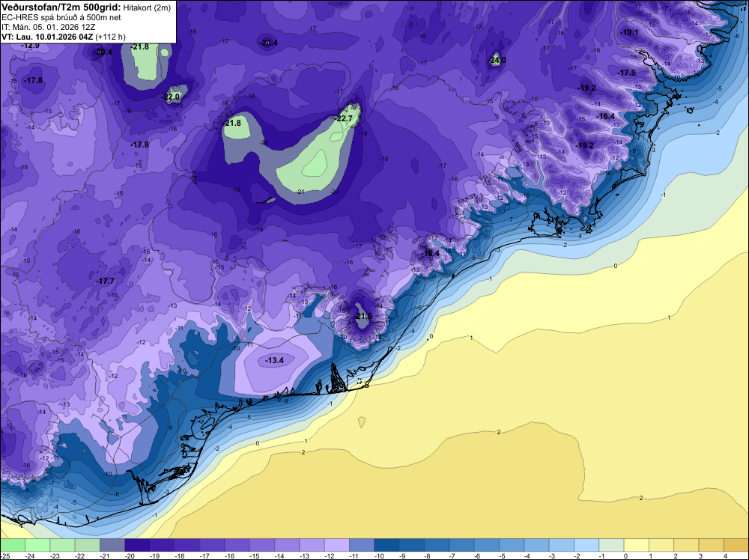749x560 pixels.
Task: Click the light lilac legend swatch labeled -12
Action: click(x=337, y=545)
